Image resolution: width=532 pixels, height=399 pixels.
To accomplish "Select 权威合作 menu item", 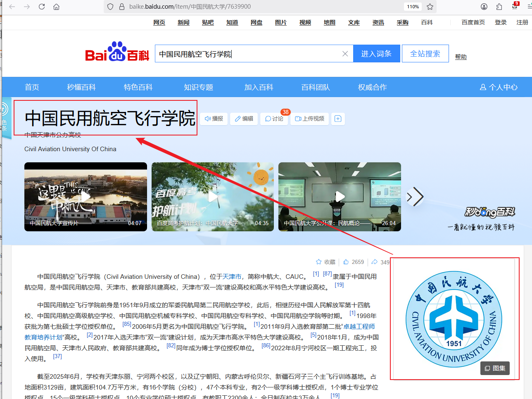I will pyautogui.click(x=373, y=87).
